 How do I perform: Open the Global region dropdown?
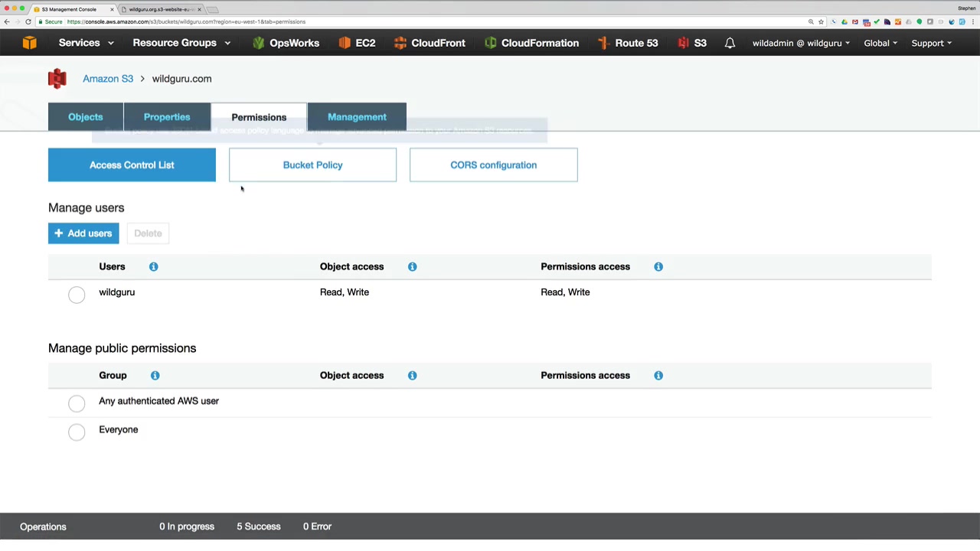coord(880,43)
